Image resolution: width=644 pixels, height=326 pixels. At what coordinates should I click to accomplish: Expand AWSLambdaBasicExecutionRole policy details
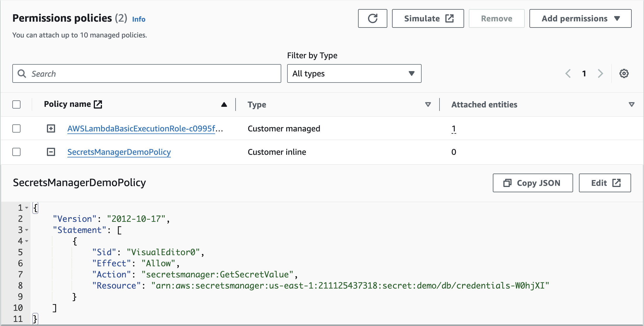tap(51, 128)
